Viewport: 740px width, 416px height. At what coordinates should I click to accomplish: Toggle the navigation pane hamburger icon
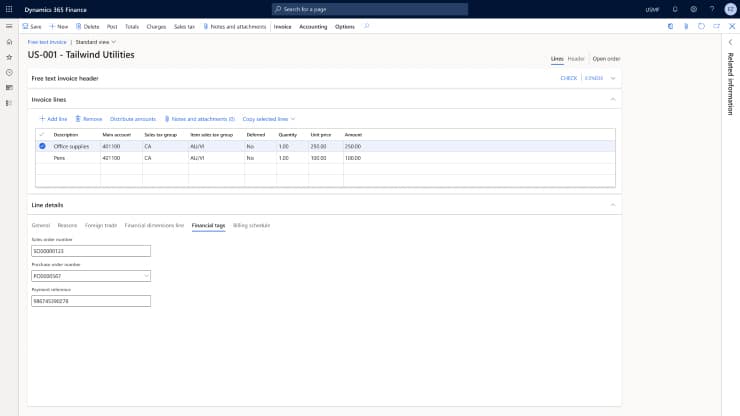(x=9, y=26)
